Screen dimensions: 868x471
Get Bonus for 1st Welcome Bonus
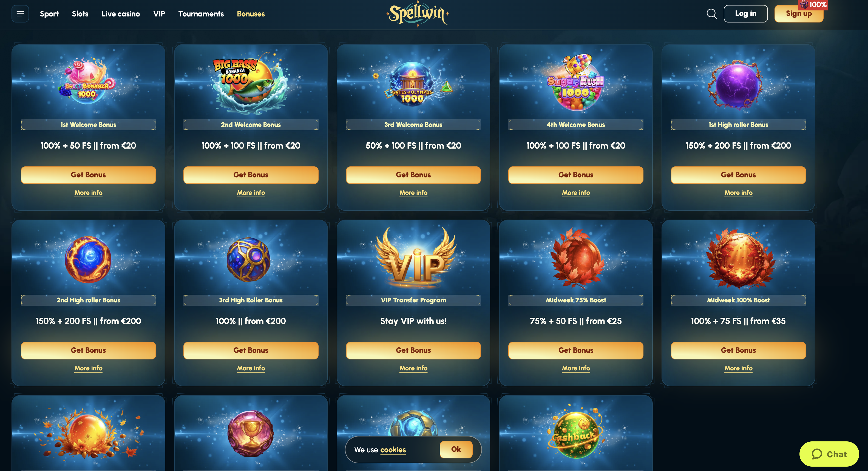[88, 175]
